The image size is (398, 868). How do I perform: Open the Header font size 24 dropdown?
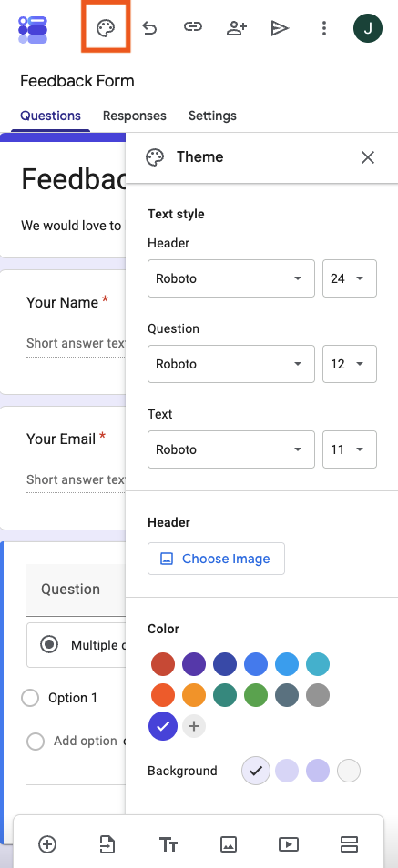tap(350, 278)
